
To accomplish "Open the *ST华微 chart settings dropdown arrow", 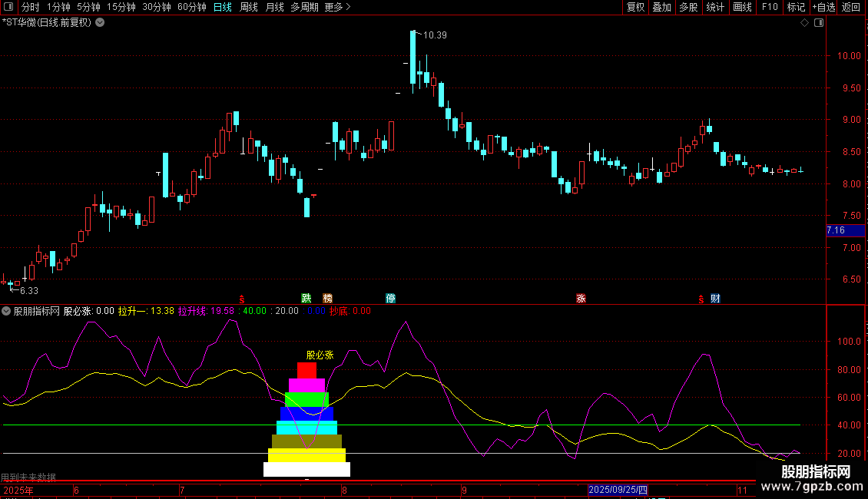I will click(x=100, y=22).
